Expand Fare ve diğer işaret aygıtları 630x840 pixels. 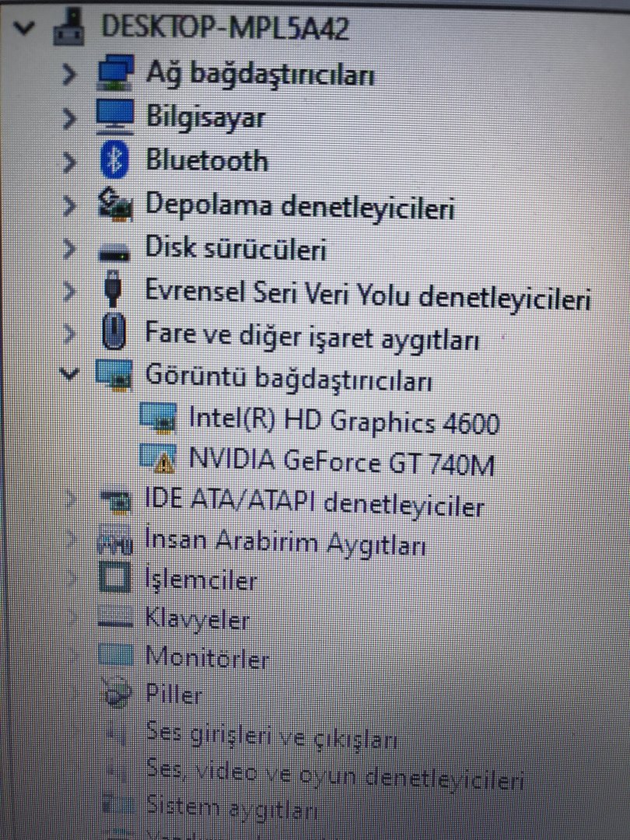[x=68, y=334]
